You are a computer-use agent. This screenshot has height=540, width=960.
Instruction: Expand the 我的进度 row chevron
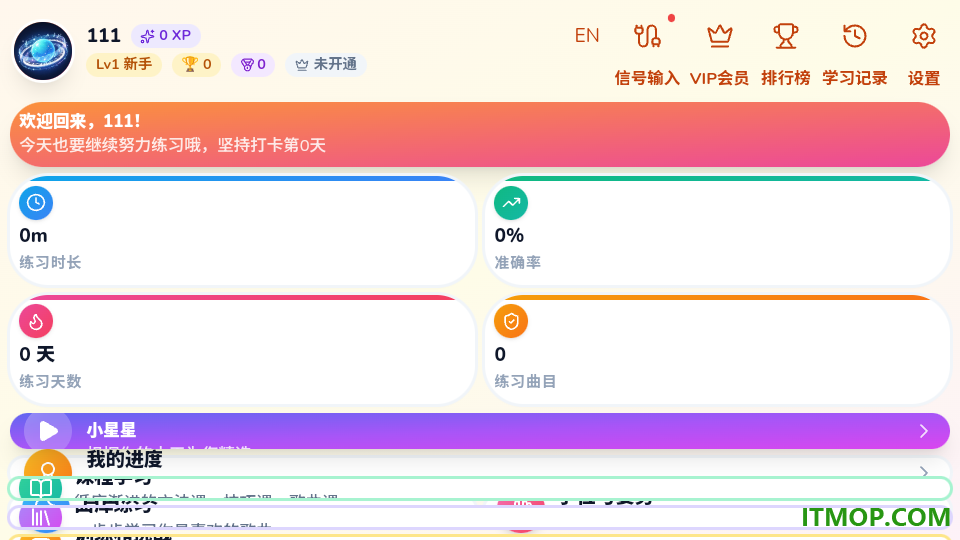(x=924, y=471)
